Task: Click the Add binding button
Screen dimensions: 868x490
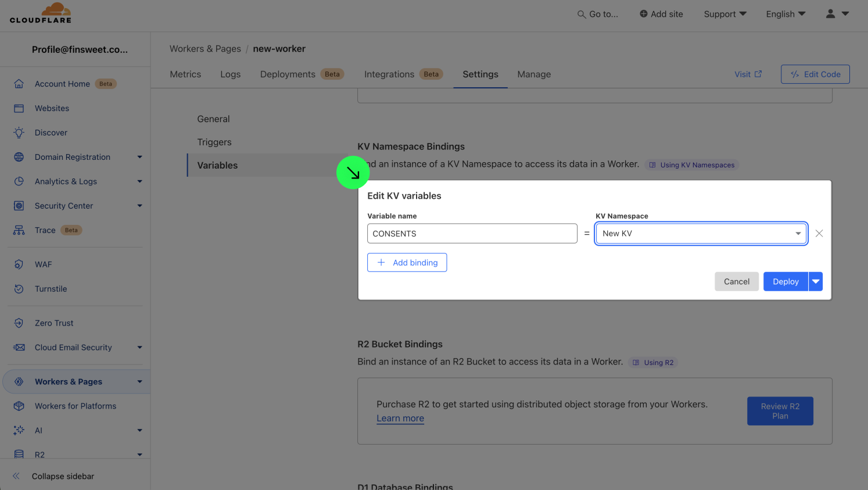Action: click(x=407, y=263)
